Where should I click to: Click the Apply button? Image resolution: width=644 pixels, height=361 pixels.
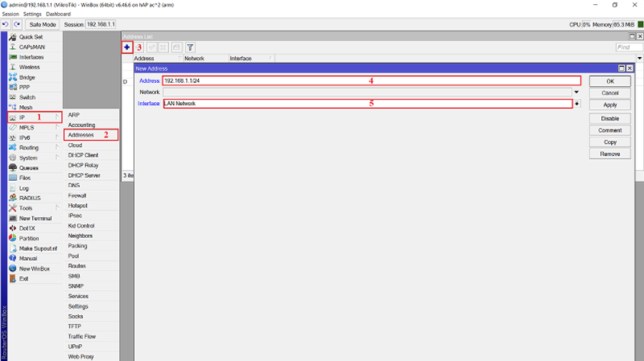(x=609, y=105)
